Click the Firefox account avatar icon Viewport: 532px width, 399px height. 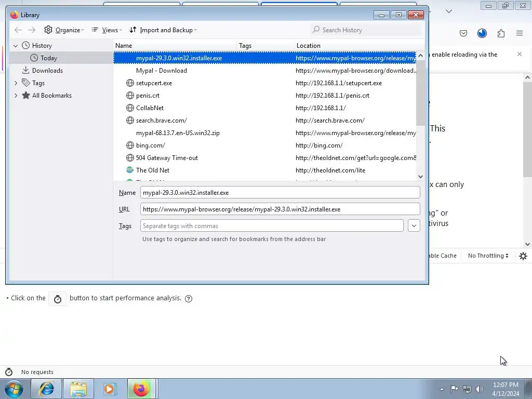click(482, 33)
